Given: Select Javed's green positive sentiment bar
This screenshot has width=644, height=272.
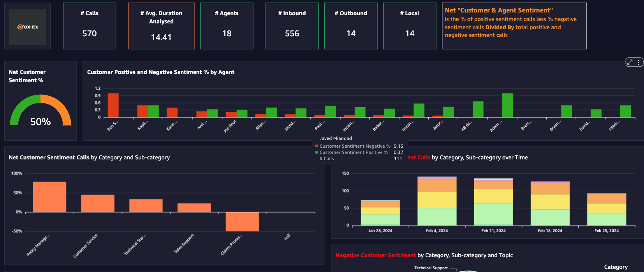Looking at the screenshot, I should [x=301, y=113].
